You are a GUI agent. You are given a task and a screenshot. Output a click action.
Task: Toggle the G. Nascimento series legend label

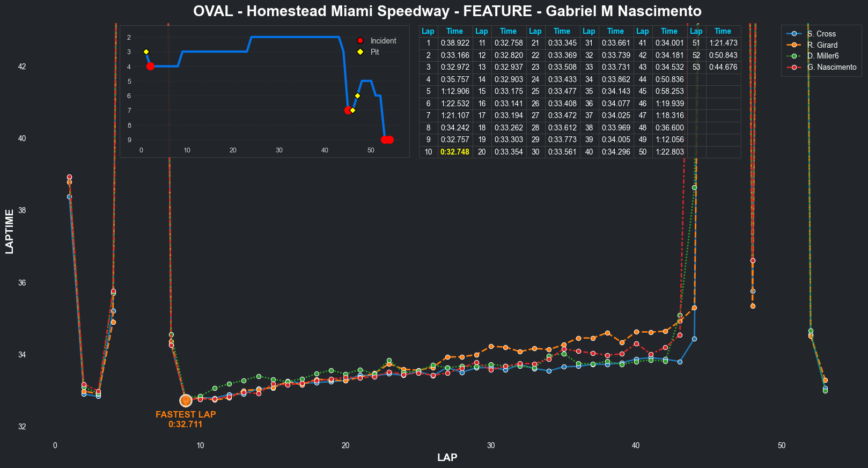pyautogui.click(x=832, y=67)
